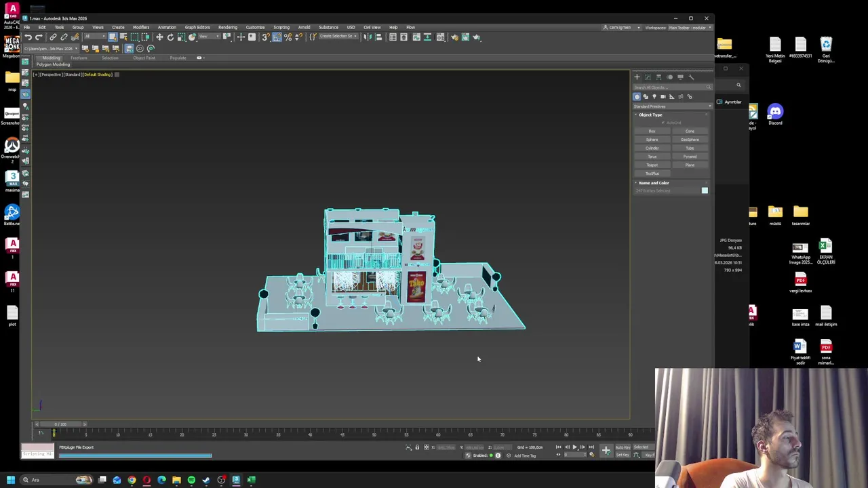Toggle Angle Snap in main toolbar
Screen dimensions: 868x488
point(277,37)
